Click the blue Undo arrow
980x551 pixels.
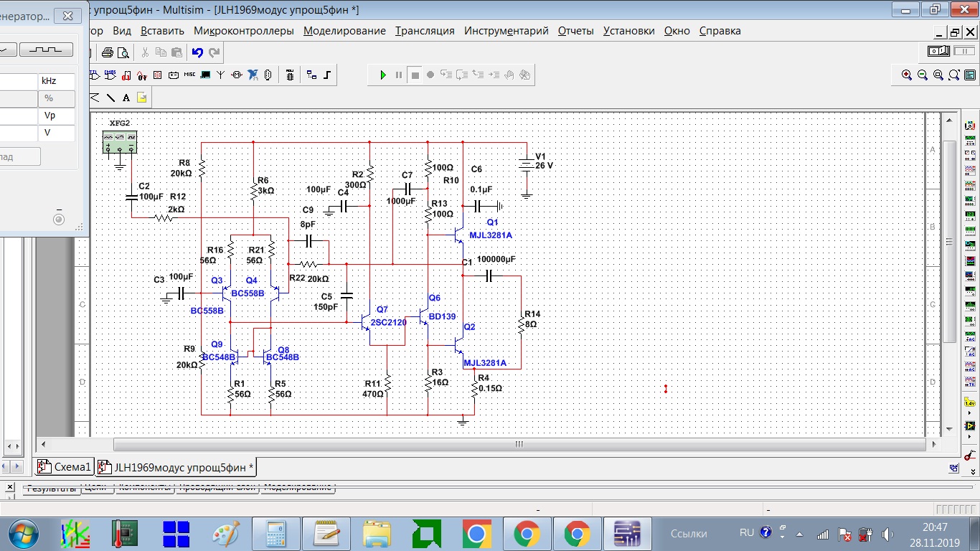click(197, 52)
